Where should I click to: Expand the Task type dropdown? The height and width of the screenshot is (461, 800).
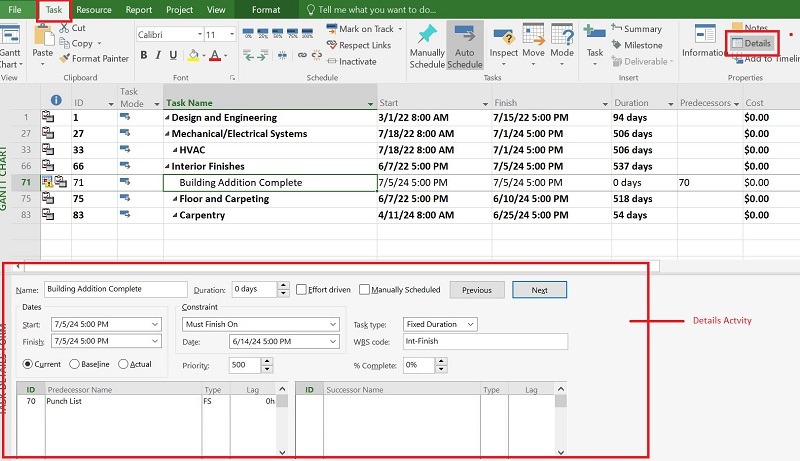pyautogui.click(x=440, y=324)
